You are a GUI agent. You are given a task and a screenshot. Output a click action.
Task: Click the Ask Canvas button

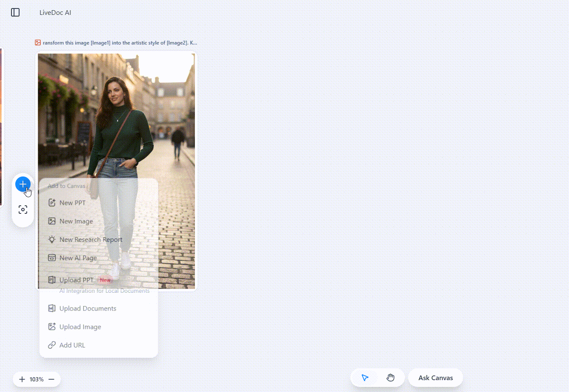(435, 377)
